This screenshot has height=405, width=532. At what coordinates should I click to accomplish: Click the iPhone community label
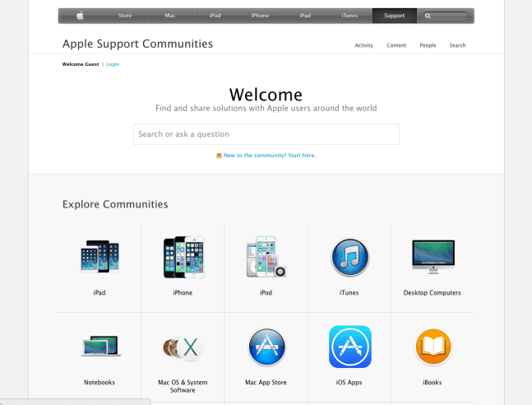pos(183,292)
